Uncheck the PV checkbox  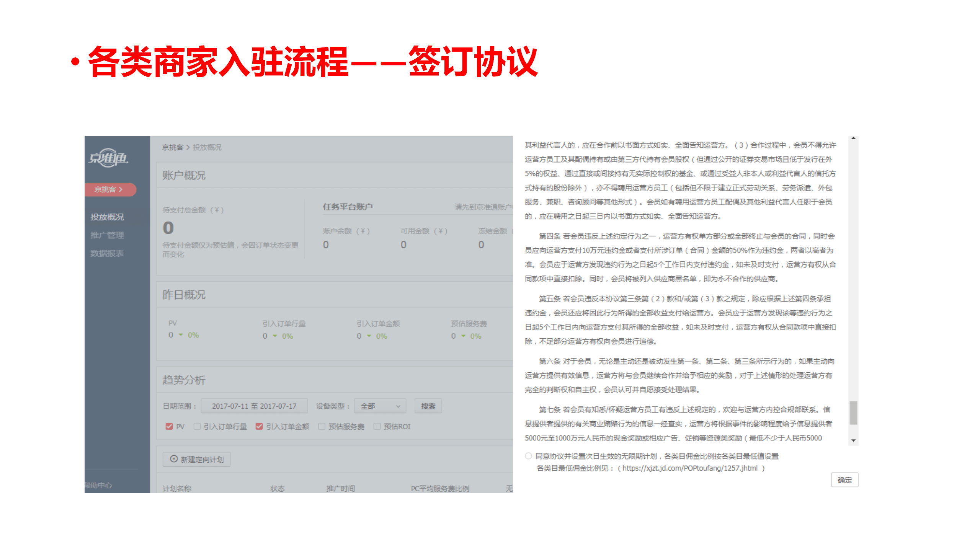(x=169, y=426)
